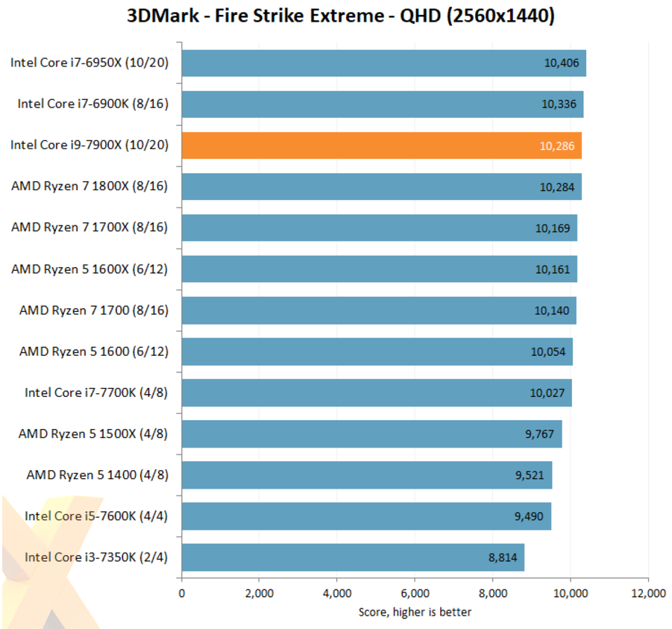Select the 'AMD Ryzen 5 1400 (4/8)' label

97,475
